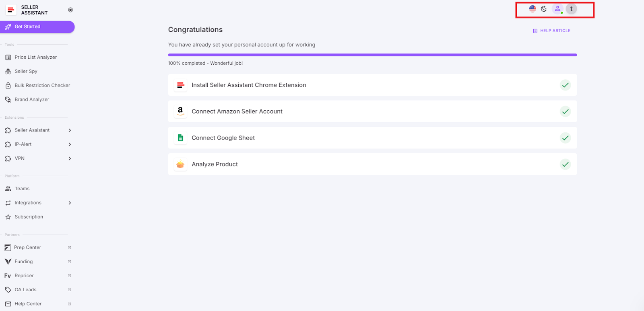Enable dark mode with the moon icon
The image size is (644, 311).
[x=544, y=8]
